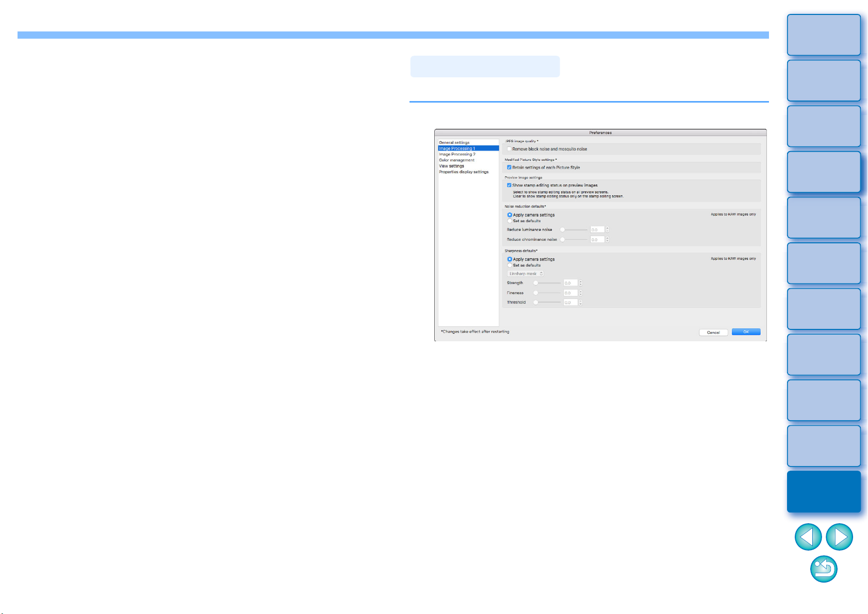This screenshot has height=614, width=868.
Task: Click the Fineness value stepper arrows
Action: [581, 293]
